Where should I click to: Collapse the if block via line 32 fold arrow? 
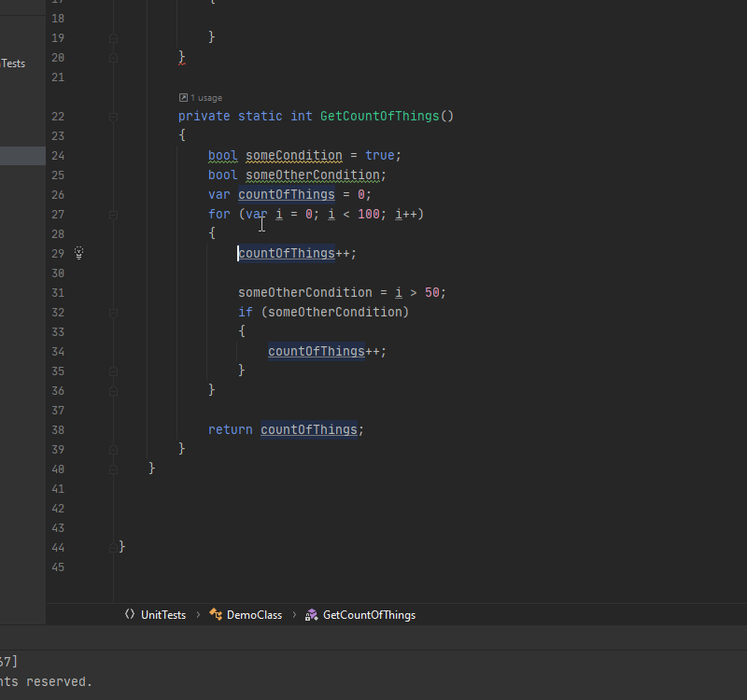113,312
